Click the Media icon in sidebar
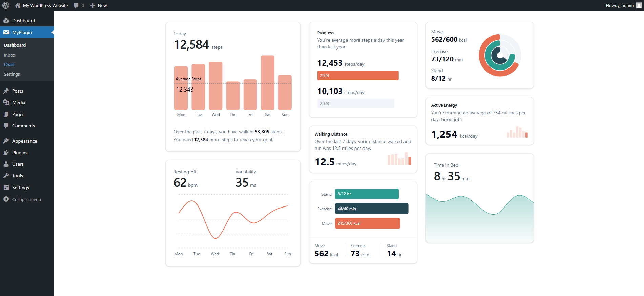This screenshot has height=296, width=644. 6,102
